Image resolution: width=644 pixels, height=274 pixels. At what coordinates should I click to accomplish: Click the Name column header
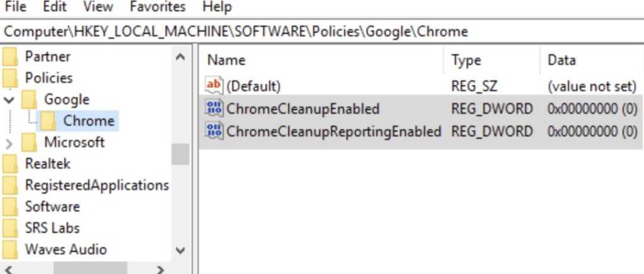pos(226,60)
